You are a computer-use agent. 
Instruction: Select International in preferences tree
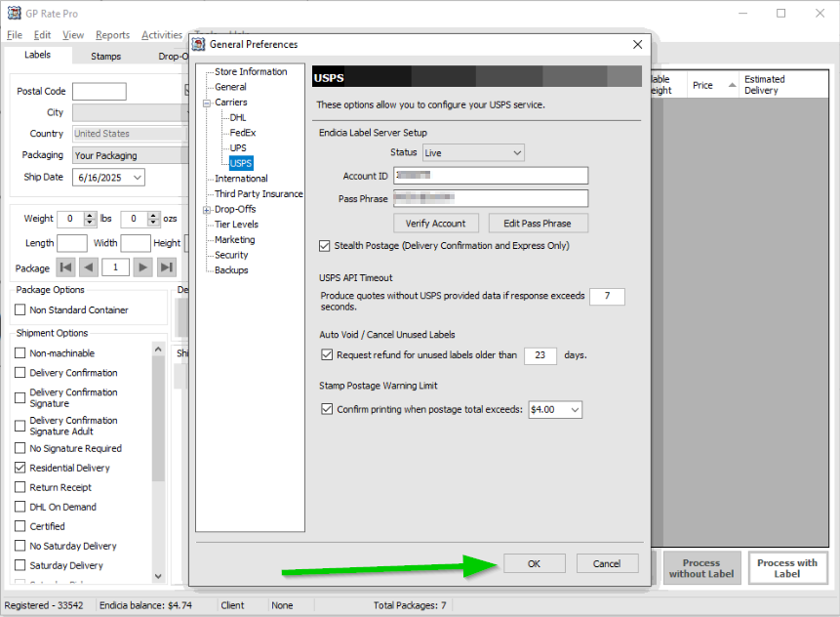point(241,179)
